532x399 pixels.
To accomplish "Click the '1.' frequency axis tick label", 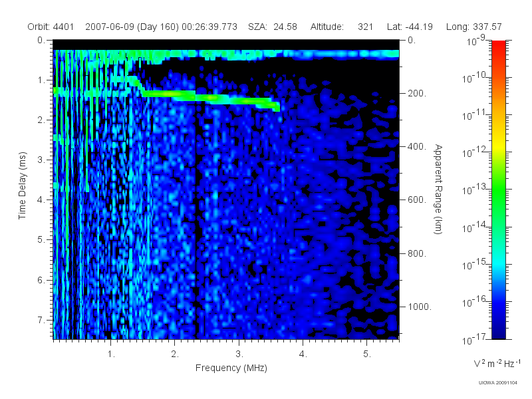I will point(111,354).
